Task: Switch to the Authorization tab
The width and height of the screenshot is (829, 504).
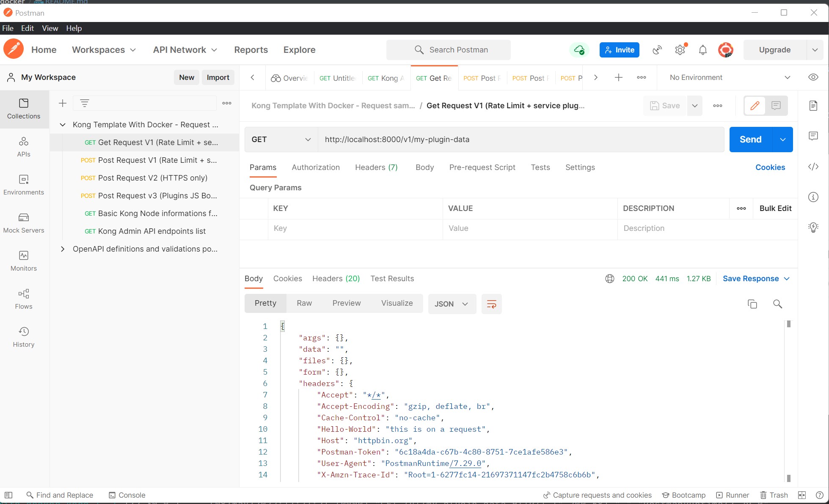Action: tap(316, 167)
